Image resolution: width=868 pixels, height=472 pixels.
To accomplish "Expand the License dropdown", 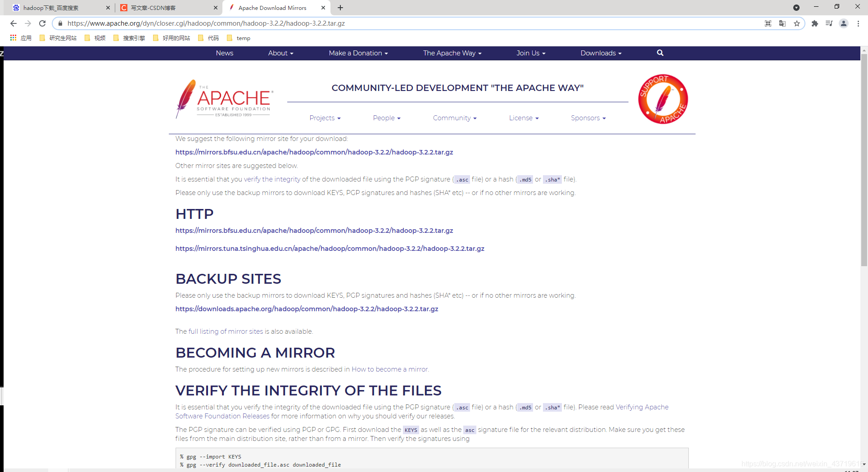I will tap(524, 118).
